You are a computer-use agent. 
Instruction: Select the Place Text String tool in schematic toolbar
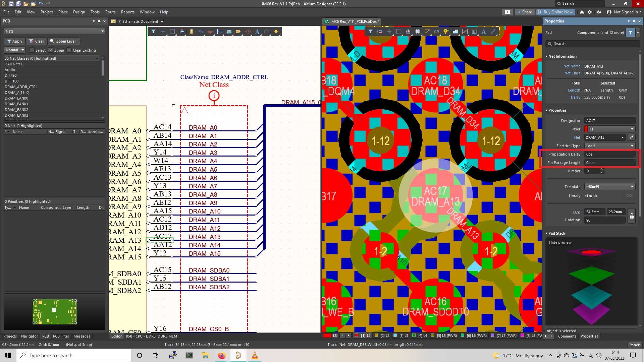coord(257,32)
